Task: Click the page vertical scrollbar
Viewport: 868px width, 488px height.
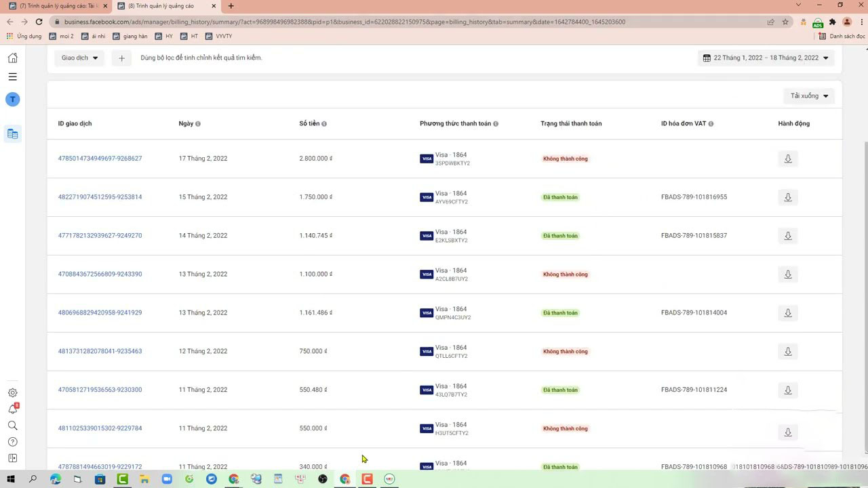Action: click(x=865, y=297)
